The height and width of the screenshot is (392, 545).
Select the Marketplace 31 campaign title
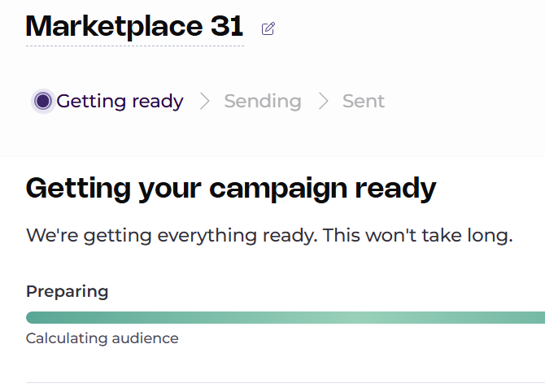pos(134,26)
